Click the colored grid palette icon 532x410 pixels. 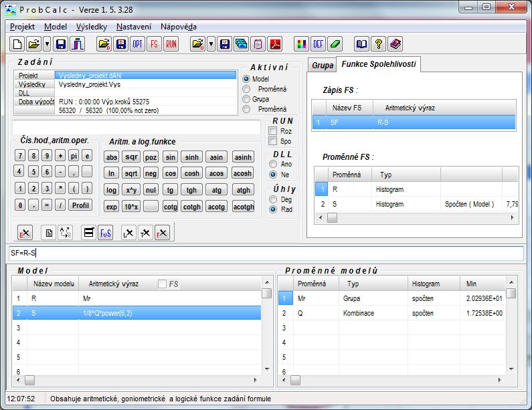point(301,44)
